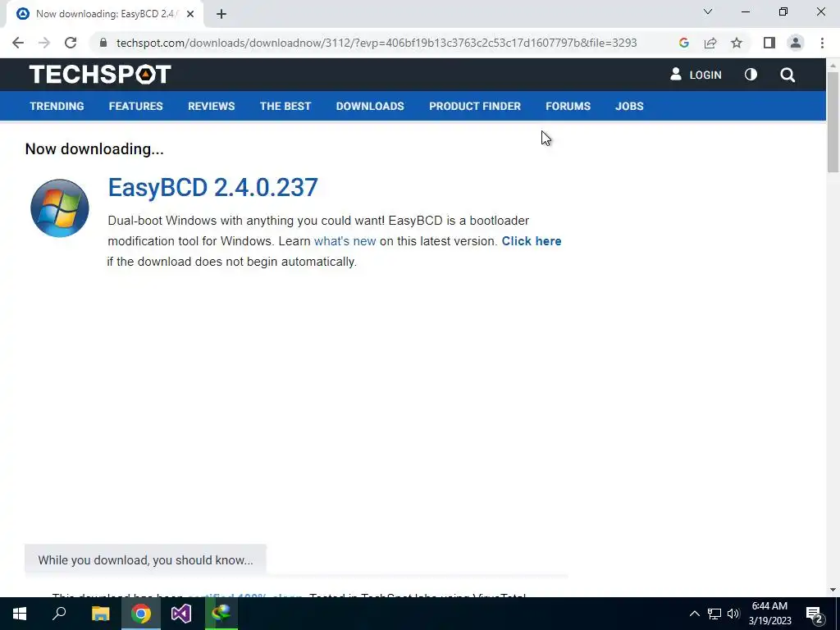Image resolution: width=840 pixels, height=630 pixels.
Task: Open Visual Studio from taskbar
Action: pos(181,614)
